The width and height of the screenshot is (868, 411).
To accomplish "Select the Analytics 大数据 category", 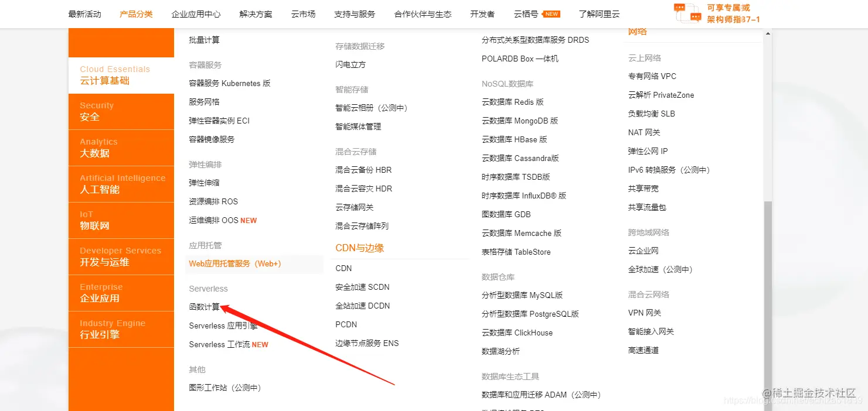I will pos(121,148).
